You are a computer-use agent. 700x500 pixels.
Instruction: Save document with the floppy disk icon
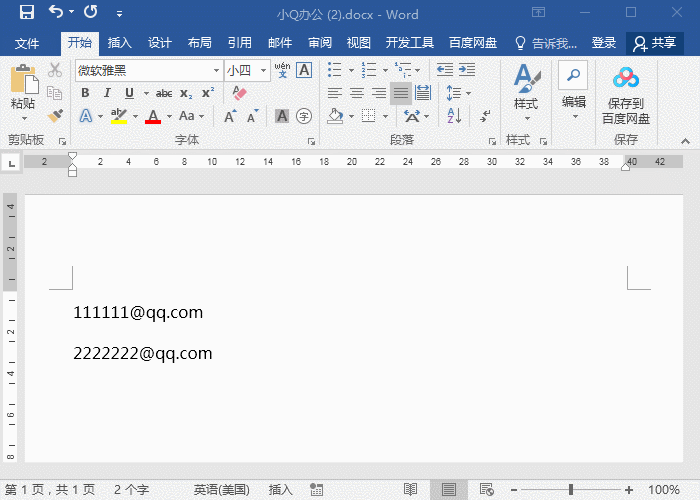point(26,13)
